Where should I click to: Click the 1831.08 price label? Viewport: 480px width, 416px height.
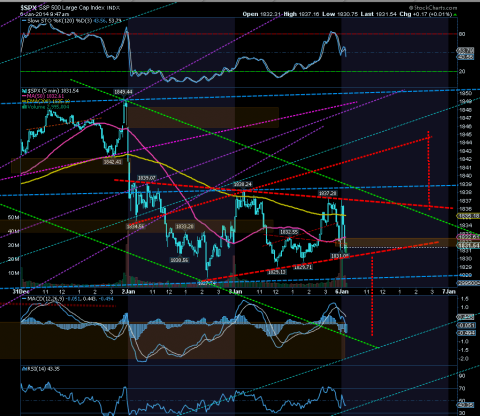coord(339,256)
